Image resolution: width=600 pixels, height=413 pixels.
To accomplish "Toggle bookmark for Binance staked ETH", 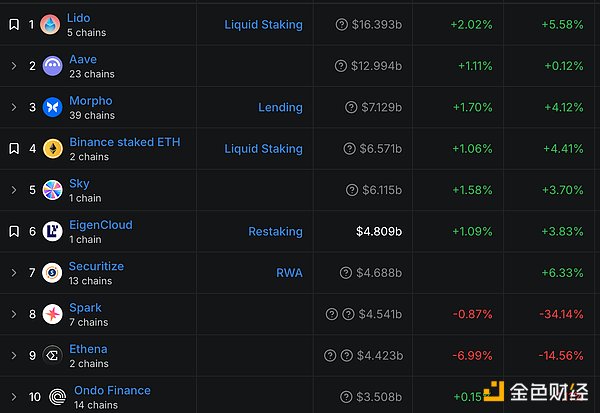I will (x=14, y=149).
